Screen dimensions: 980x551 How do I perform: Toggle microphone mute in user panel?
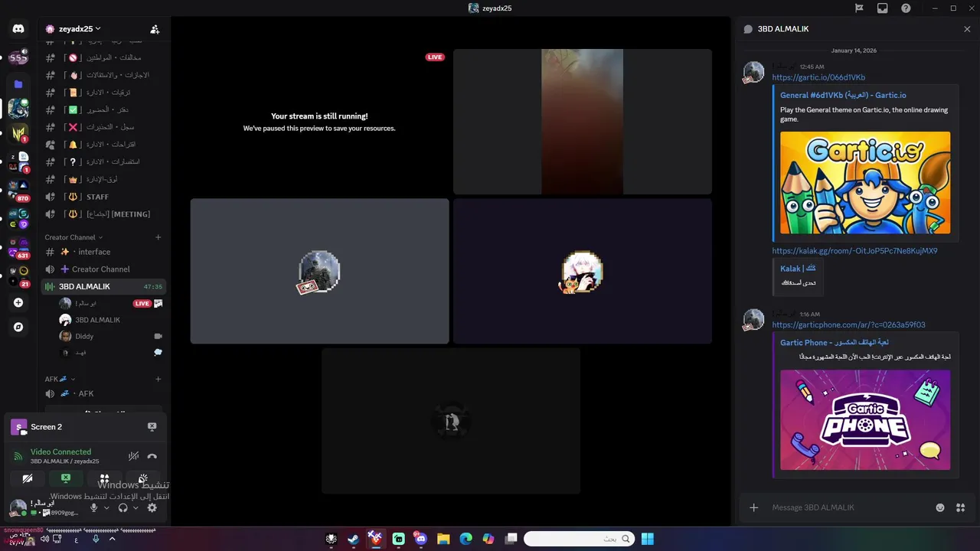point(94,507)
